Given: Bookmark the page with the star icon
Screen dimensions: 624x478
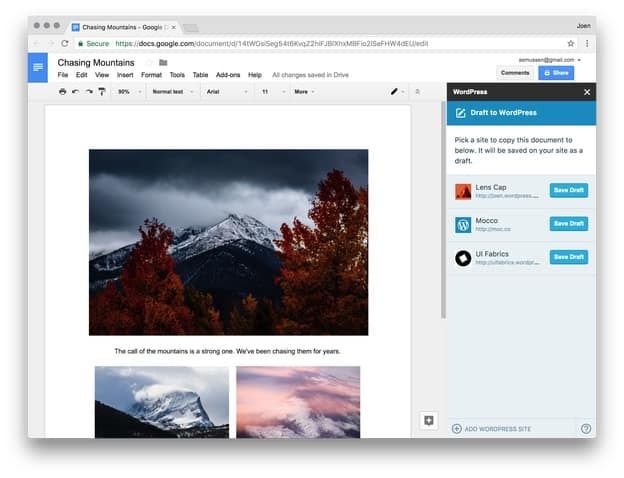Looking at the screenshot, I should click(571, 44).
